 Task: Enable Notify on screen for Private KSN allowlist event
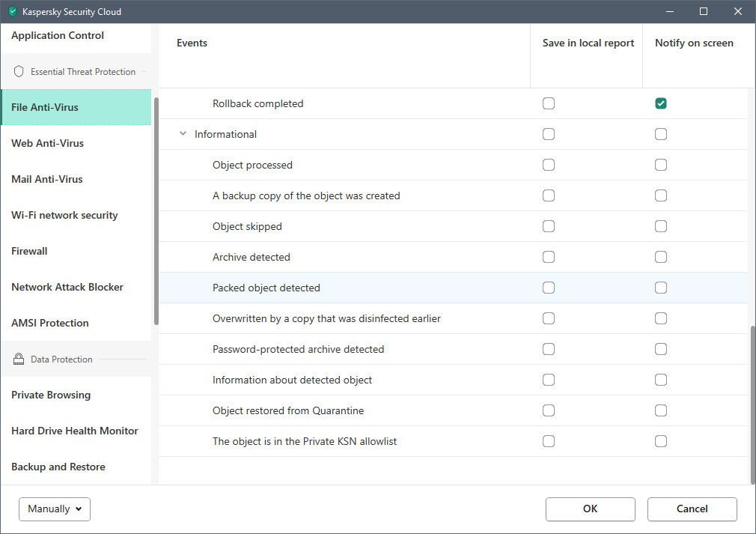pyautogui.click(x=661, y=441)
